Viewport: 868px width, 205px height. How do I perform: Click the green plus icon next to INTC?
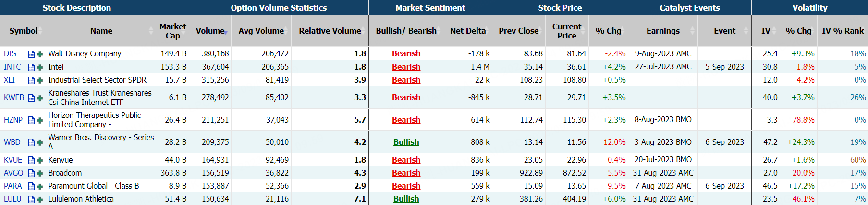(x=40, y=67)
